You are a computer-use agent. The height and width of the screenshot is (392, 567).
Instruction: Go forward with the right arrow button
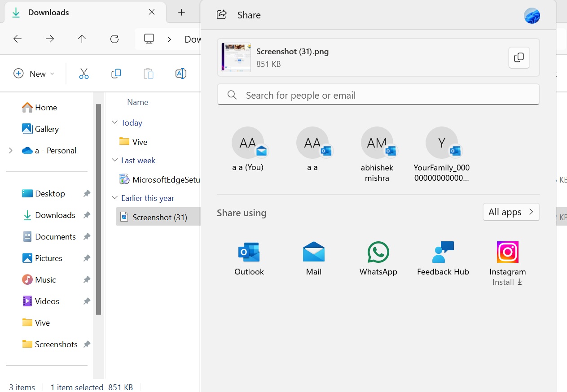[50, 39]
